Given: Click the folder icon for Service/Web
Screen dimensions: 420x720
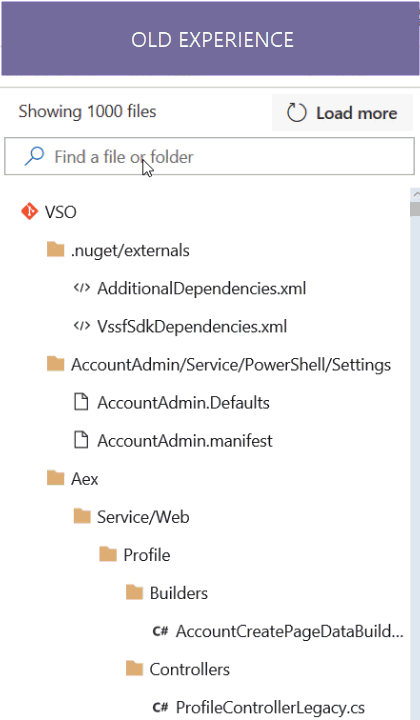Looking at the screenshot, I should pos(82,516).
